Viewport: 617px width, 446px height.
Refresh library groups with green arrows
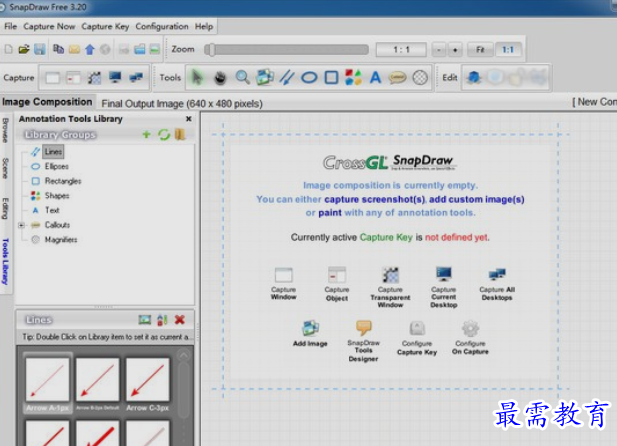tap(164, 135)
